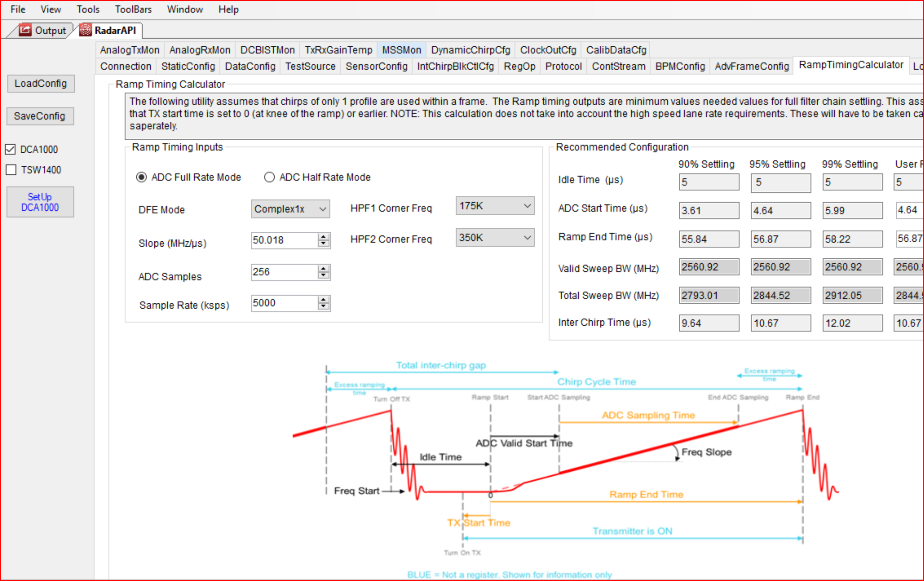
Task: Decrease Sample Rate with down arrow
Action: [324, 307]
